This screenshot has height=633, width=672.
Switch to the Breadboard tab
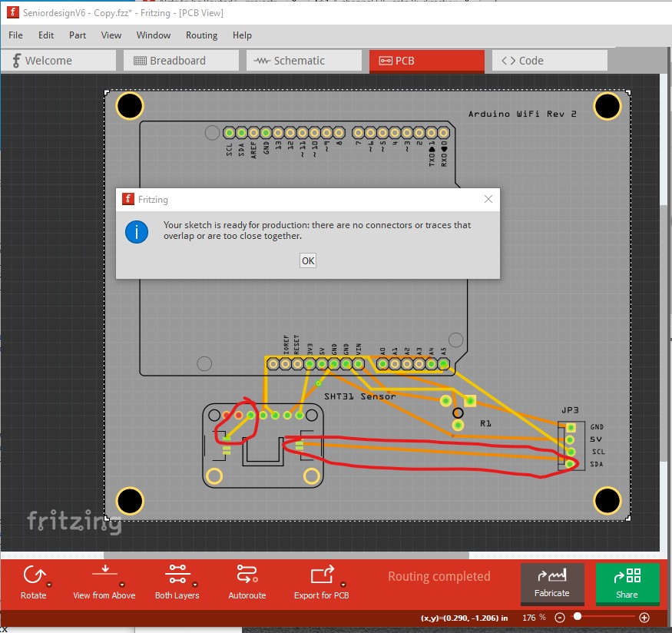180,61
